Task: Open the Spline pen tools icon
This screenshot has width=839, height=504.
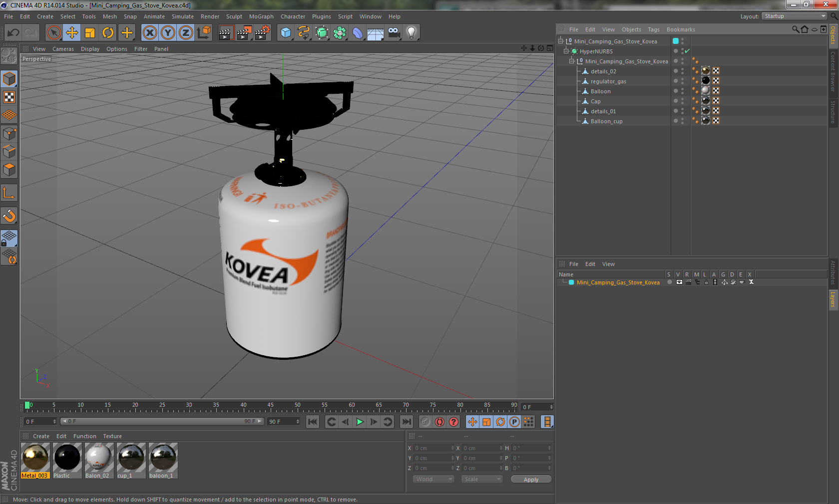Action: coord(304,33)
